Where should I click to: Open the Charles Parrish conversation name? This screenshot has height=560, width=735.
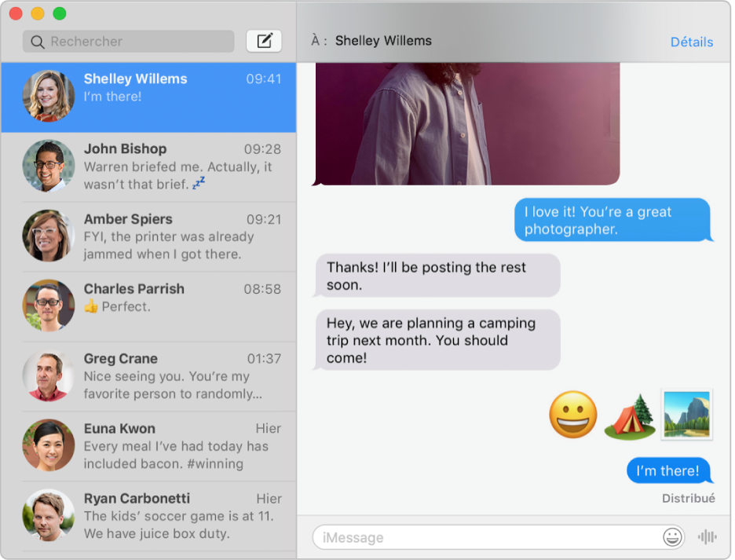pyautogui.click(x=134, y=289)
